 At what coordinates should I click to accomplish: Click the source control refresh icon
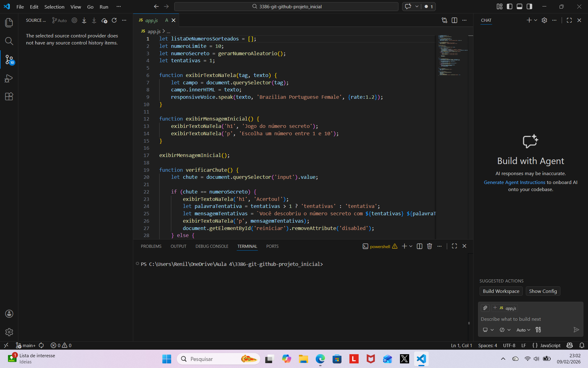point(114,20)
